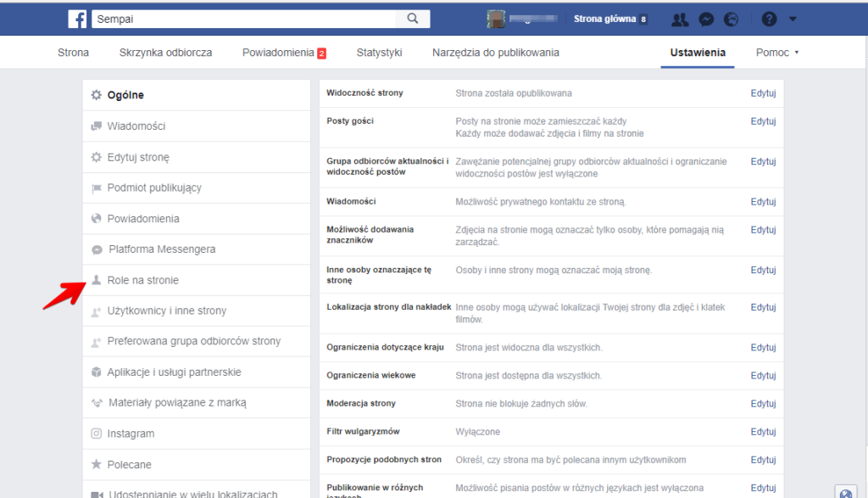Go to Strona główna

(x=604, y=19)
